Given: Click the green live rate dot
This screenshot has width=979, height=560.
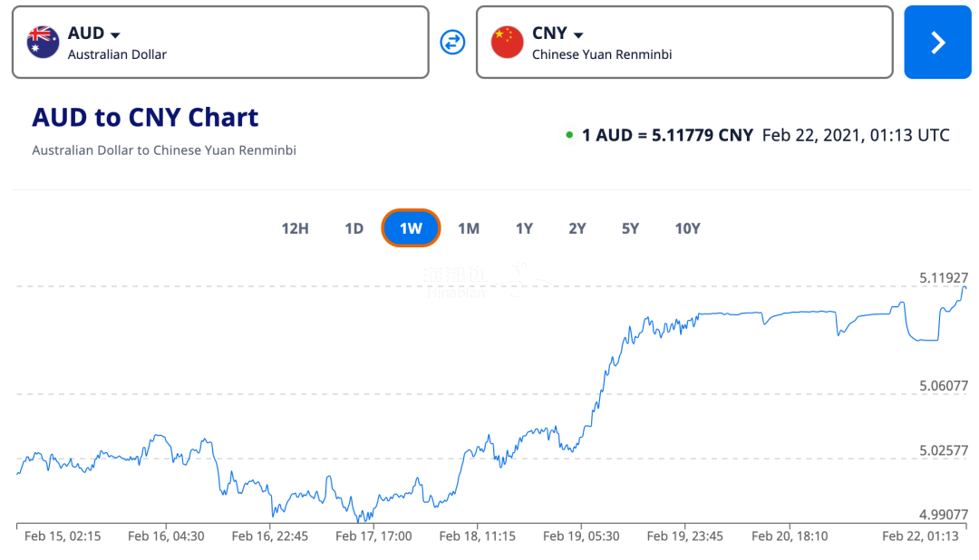Looking at the screenshot, I should pos(569,136).
